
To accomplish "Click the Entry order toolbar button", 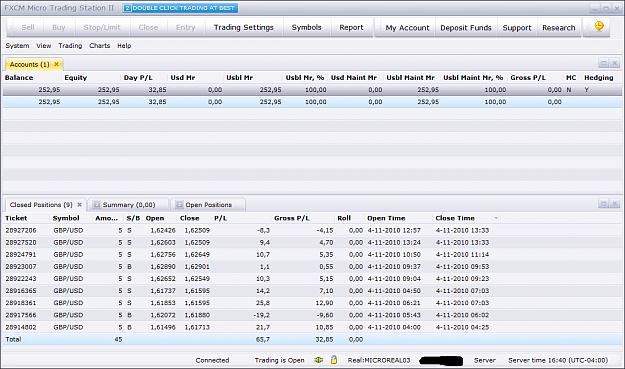I will [x=186, y=27].
